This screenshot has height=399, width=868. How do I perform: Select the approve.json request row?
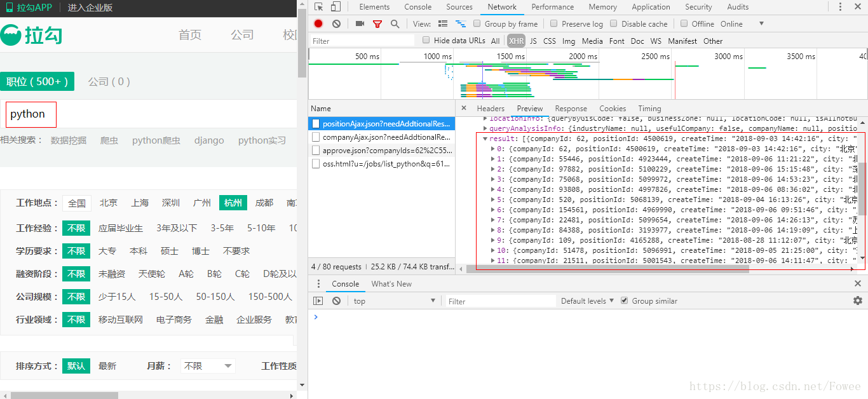[x=382, y=150]
